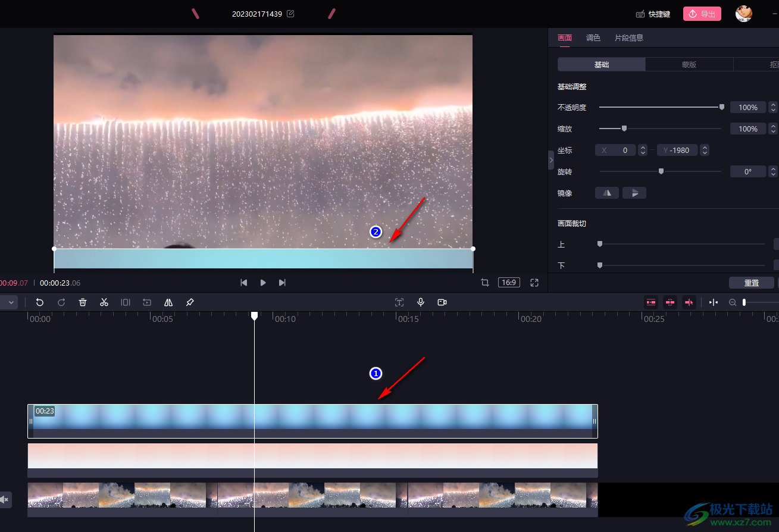The width and height of the screenshot is (779, 532).
Task: Start voice recording with the microphone icon
Action: (421, 302)
